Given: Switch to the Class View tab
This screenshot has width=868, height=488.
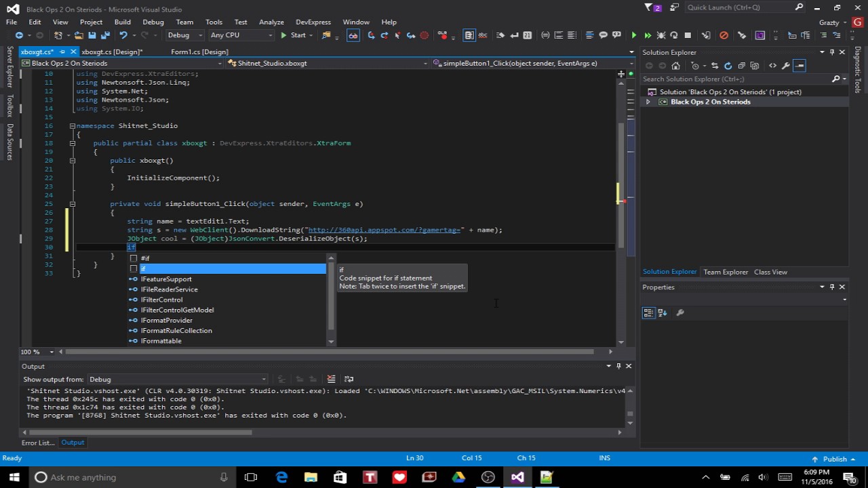Looking at the screenshot, I should pyautogui.click(x=770, y=272).
